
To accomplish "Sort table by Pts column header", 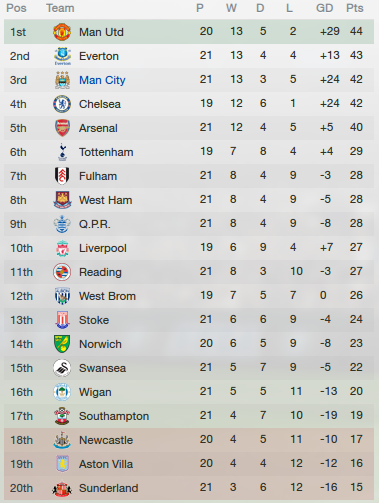I will 355,8.
